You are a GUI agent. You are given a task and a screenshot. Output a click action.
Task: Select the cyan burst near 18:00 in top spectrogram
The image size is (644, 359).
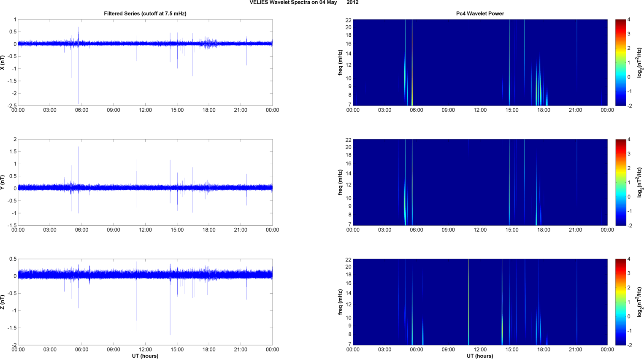tap(538, 89)
